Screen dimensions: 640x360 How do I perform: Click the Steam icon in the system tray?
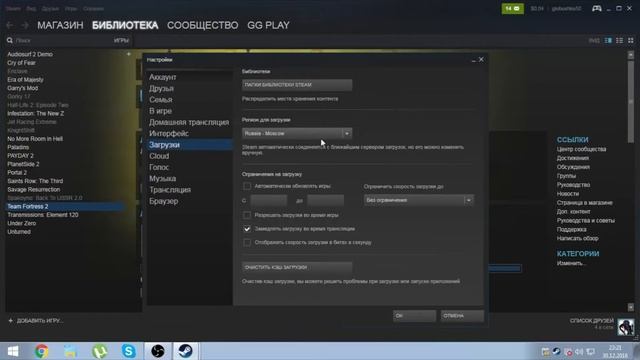tap(557, 351)
